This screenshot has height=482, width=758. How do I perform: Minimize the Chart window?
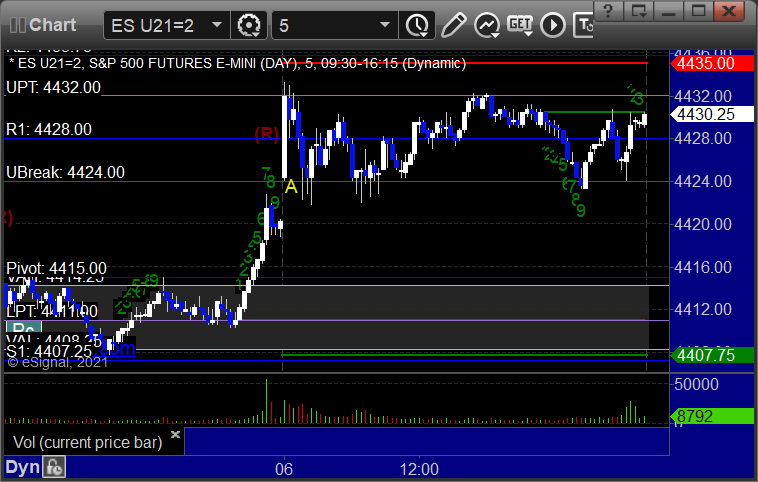[669, 11]
